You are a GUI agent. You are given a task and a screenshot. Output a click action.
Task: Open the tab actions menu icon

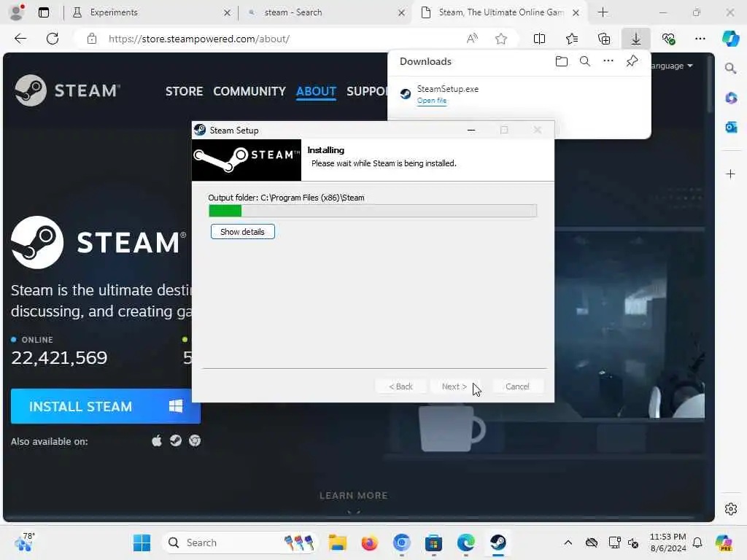click(x=44, y=12)
